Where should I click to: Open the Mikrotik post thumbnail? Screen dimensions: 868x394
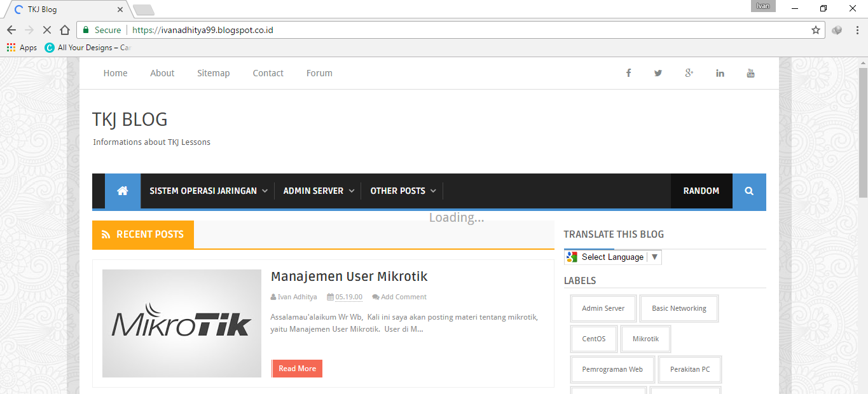click(x=182, y=323)
